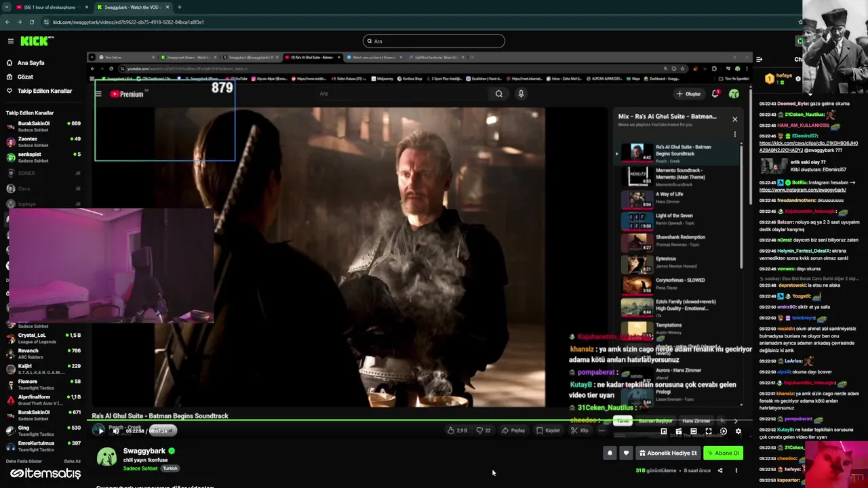Click YouTube search magnifier in stream

[499, 94]
